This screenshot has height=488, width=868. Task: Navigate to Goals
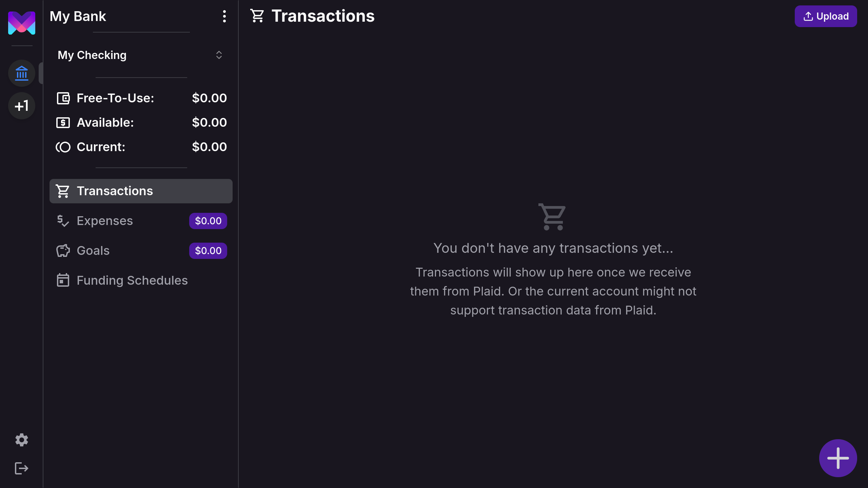pos(93,251)
